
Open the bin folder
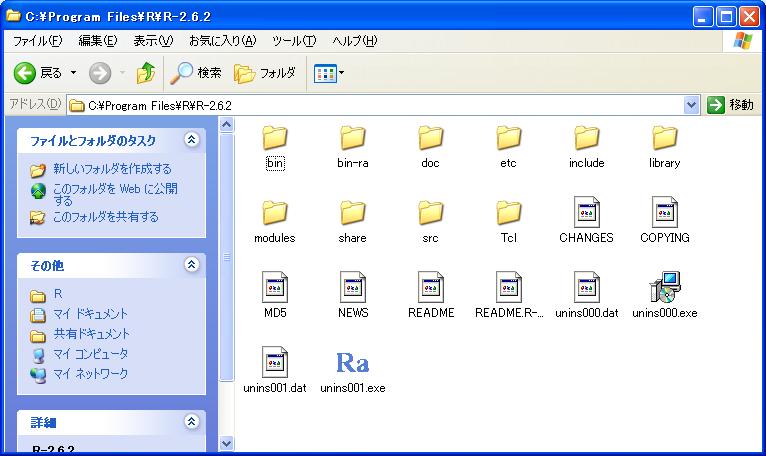[x=275, y=139]
